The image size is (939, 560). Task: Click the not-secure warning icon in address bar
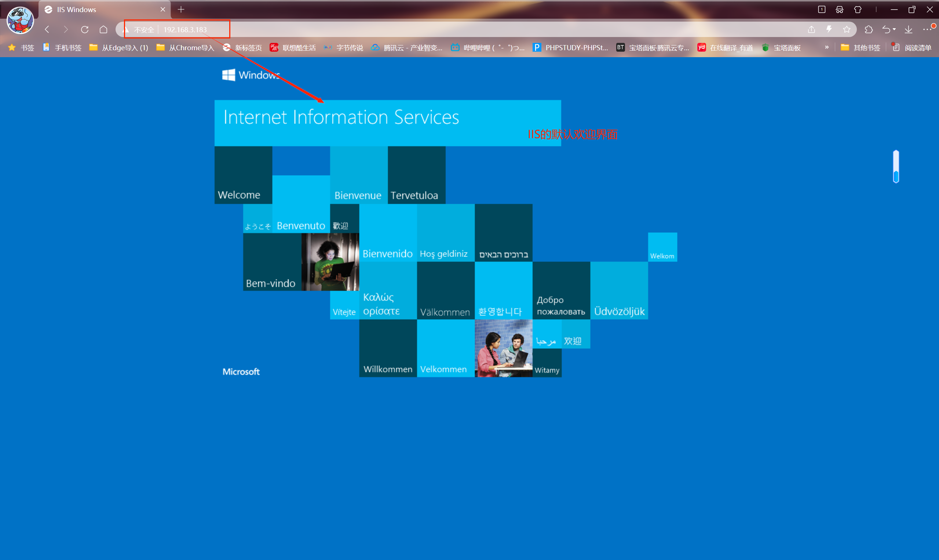pos(126,29)
